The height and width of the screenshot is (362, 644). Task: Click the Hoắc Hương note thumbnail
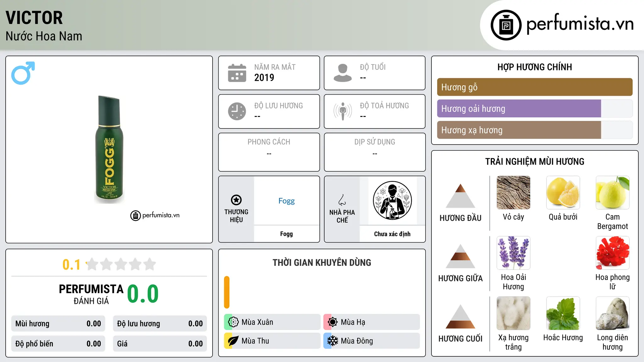pyautogui.click(x=563, y=313)
